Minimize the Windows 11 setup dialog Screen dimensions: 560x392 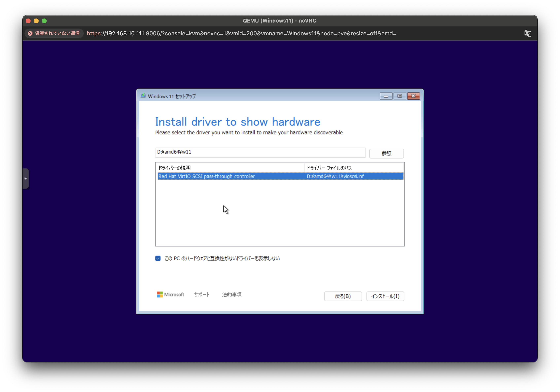click(x=386, y=96)
